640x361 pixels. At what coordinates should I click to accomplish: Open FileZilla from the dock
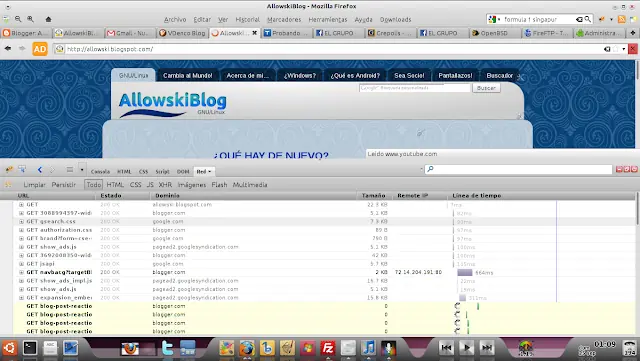click(x=328, y=348)
